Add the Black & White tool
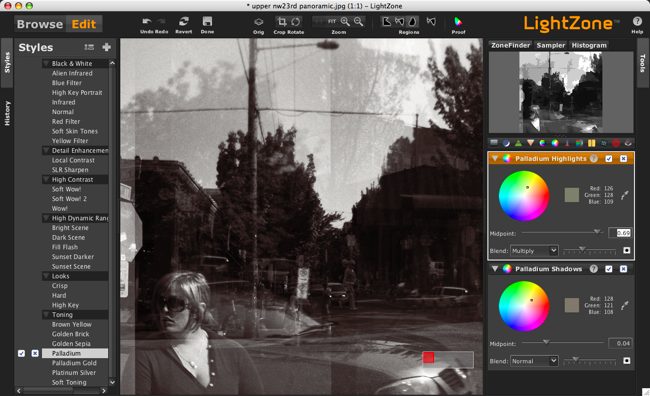This screenshot has width=650, height=396. click(x=579, y=143)
